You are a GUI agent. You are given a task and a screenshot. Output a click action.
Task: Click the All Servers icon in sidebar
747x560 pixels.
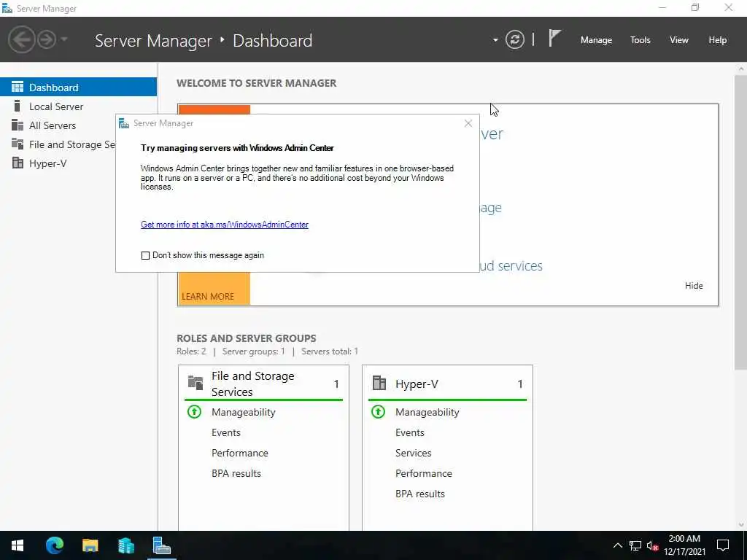coord(18,125)
